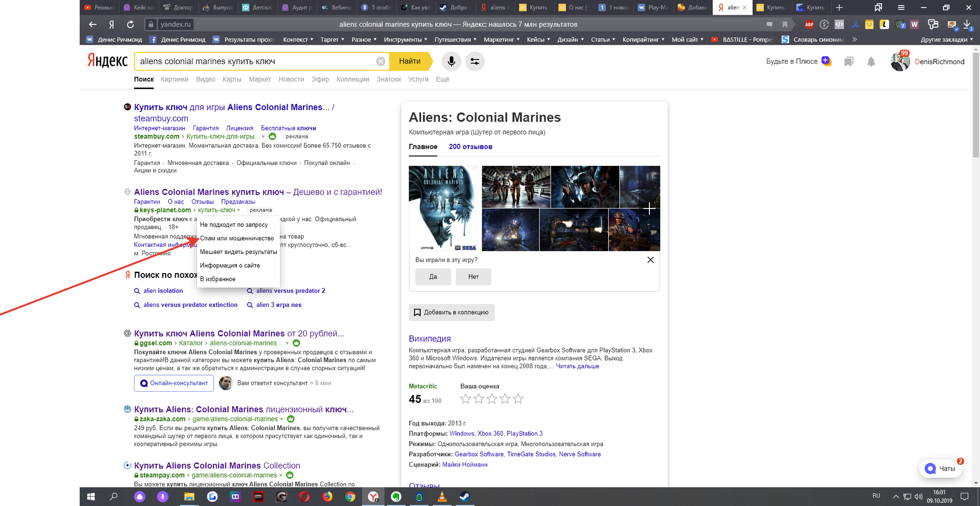
Task: Open Firefox from the taskbar
Action: tap(327, 496)
